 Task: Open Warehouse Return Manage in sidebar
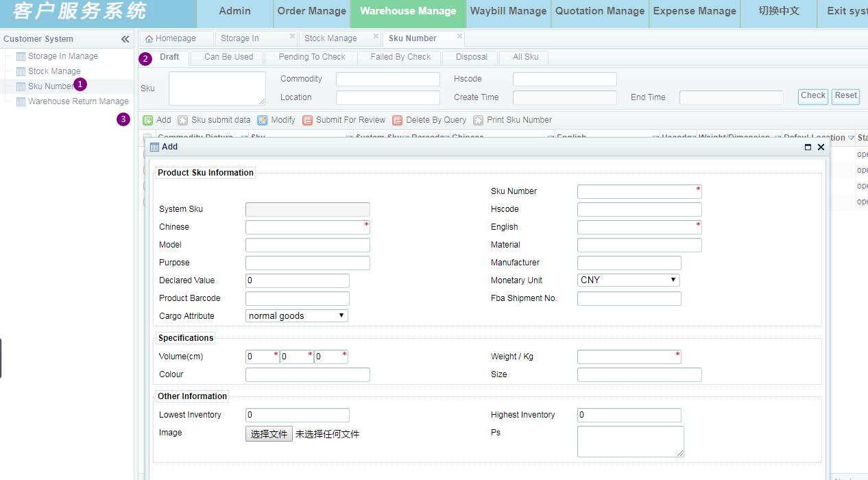(78, 101)
